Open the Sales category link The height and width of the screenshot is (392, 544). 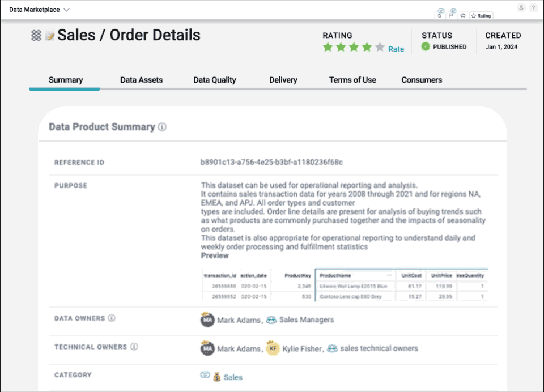coord(232,377)
